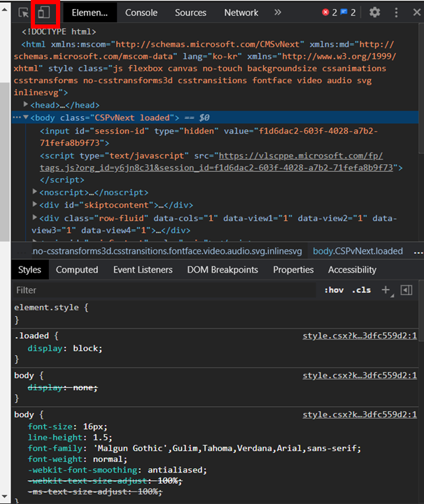Activate the inspect element picker tool
Image resolution: width=424 pixels, height=504 pixels.
(x=24, y=13)
